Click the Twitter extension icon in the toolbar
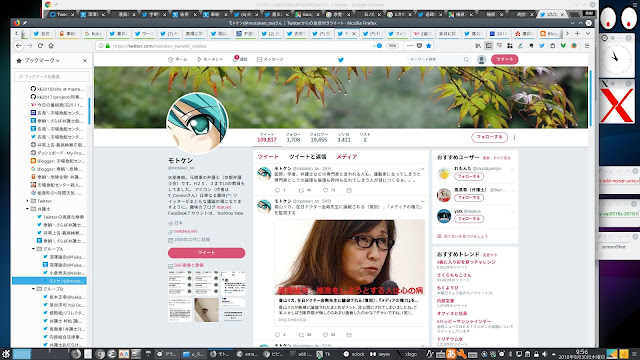 coord(542,46)
